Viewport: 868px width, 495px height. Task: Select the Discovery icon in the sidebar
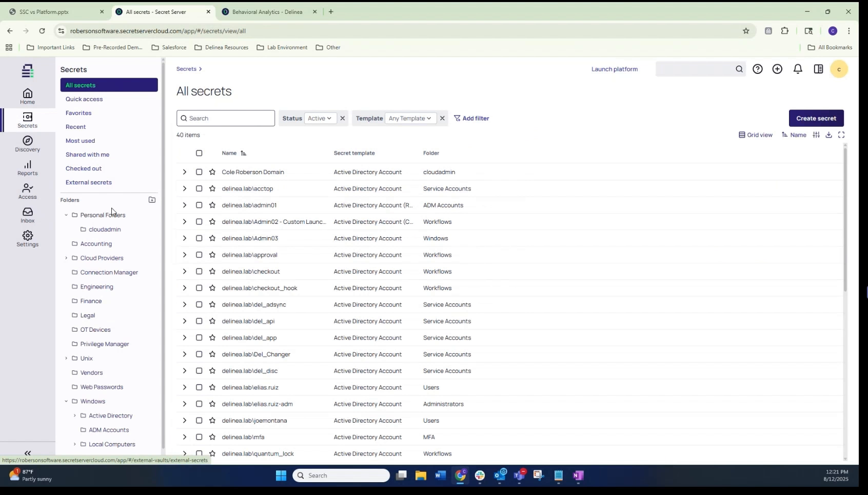coord(27,144)
